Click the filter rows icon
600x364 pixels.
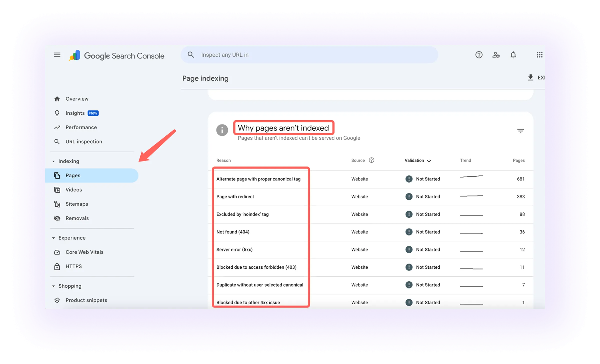click(520, 131)
